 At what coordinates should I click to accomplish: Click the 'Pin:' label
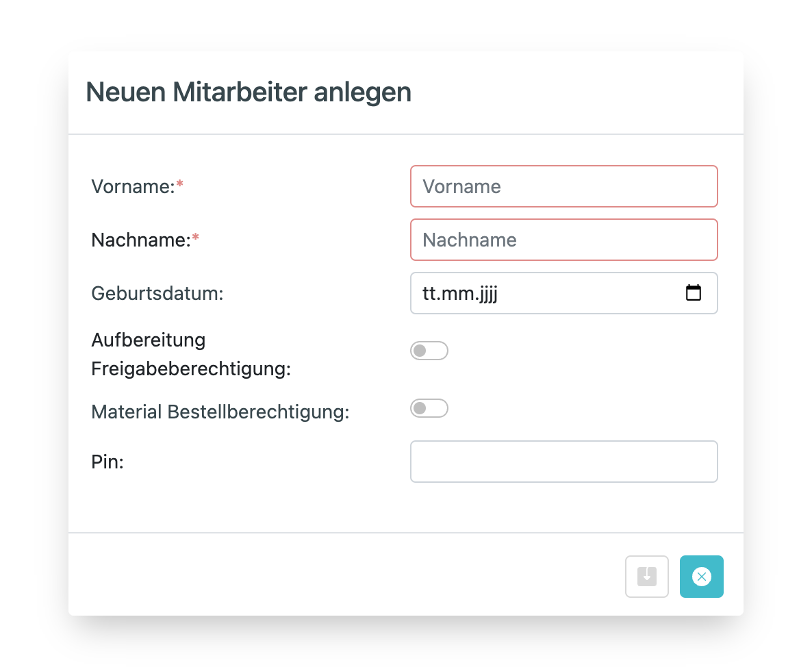[107, 462]
